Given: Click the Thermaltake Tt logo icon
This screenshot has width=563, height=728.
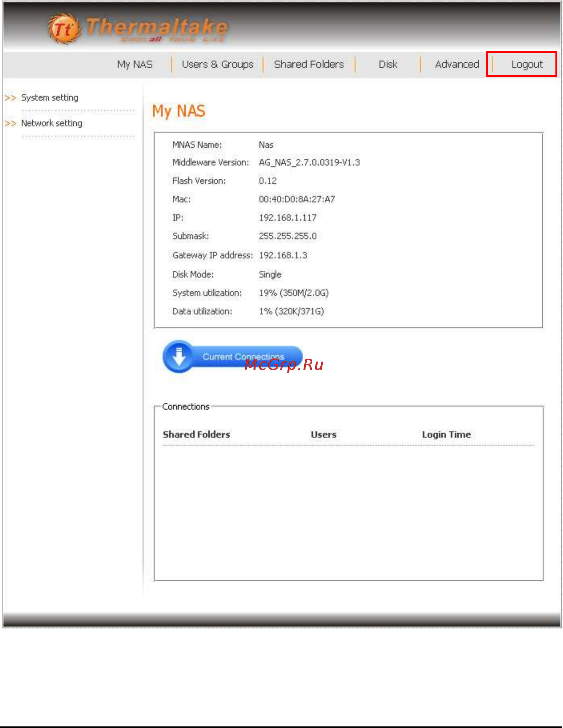Looking at the screenshot, I should (65, 29).
